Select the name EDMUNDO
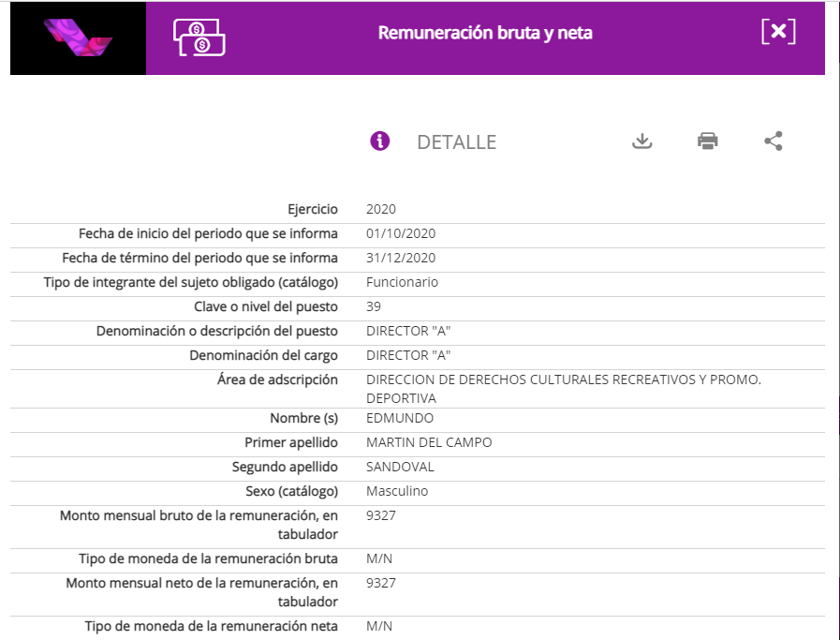This screenshot has width=840, height=640. click(400, 418)
